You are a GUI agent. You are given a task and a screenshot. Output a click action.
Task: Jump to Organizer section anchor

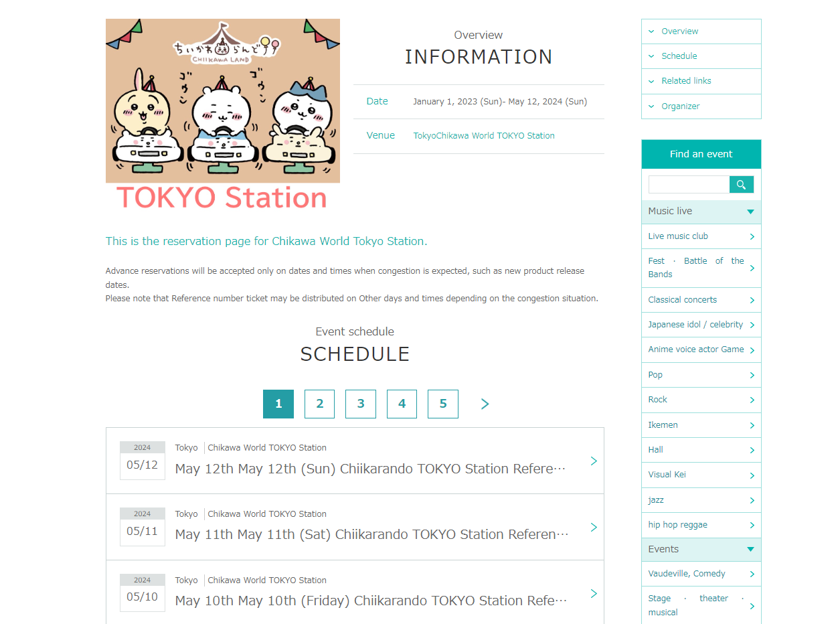pyautogui.click(x=680, y=106)
